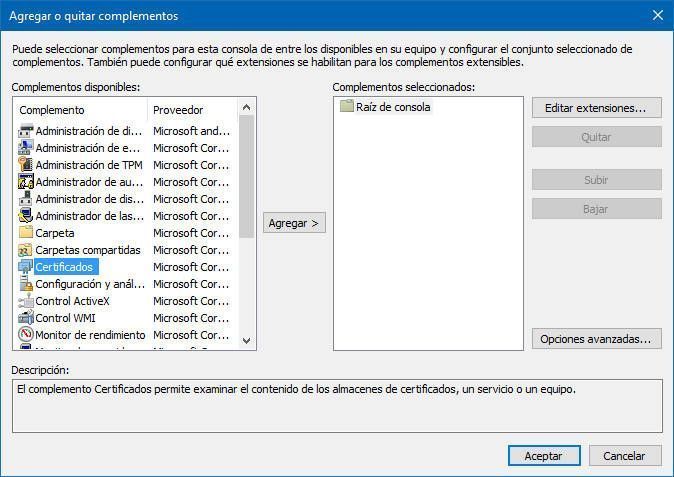Viewport: 674px width, 477px height.
Task: Select Raíz de consola in selected list
Action: [x=393, y=107]
